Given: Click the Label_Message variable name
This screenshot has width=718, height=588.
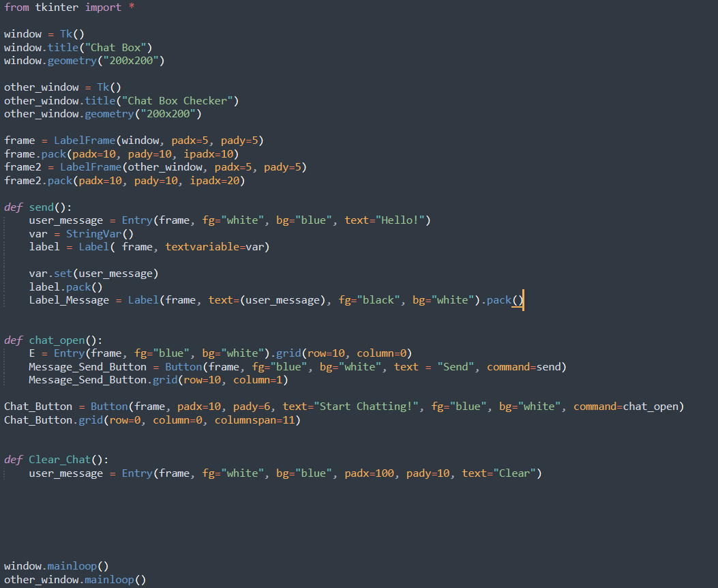Looking at the screenshot, I should (68, 299).
